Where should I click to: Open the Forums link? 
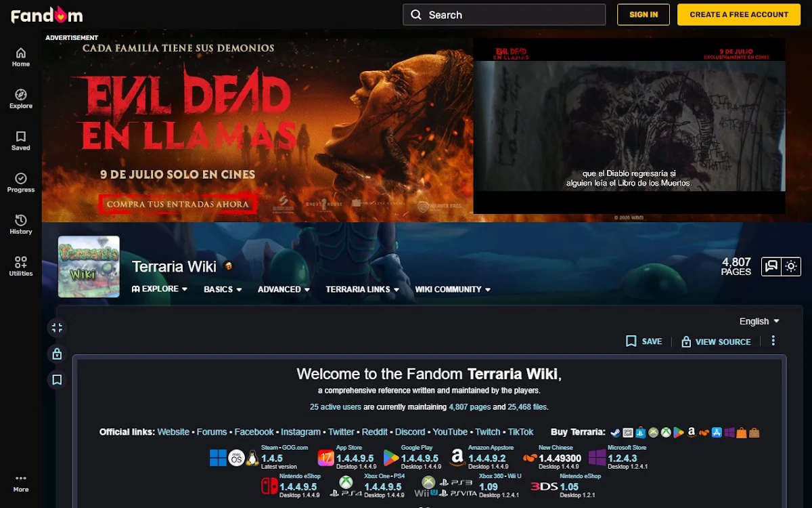click(212, 432)
